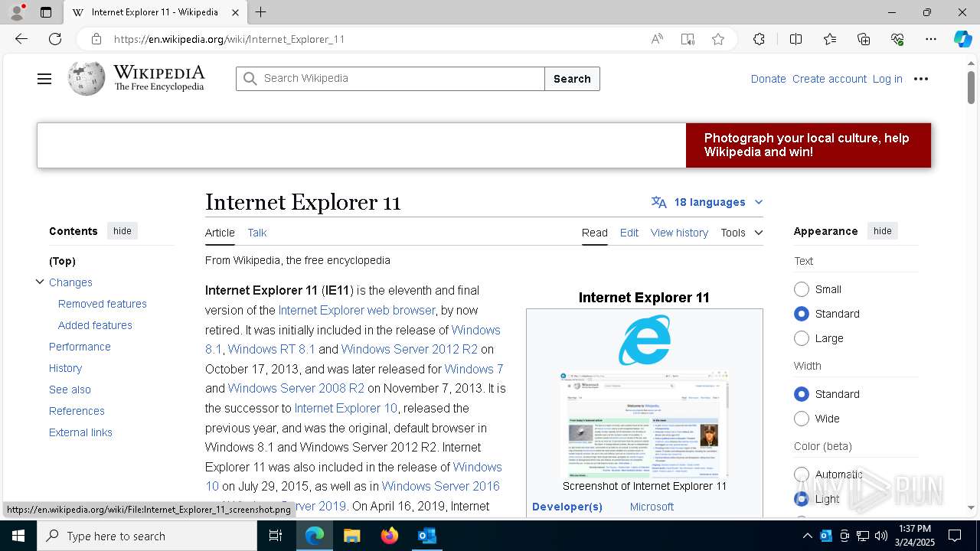Image resolution: width=980 pixels, height=551 pixels.
Task: Expand the 18 languages dropdown
Action: tap(707, 202)
